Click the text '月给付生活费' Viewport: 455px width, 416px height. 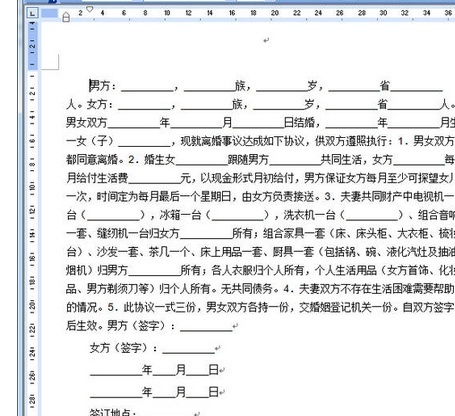[97, 178]
